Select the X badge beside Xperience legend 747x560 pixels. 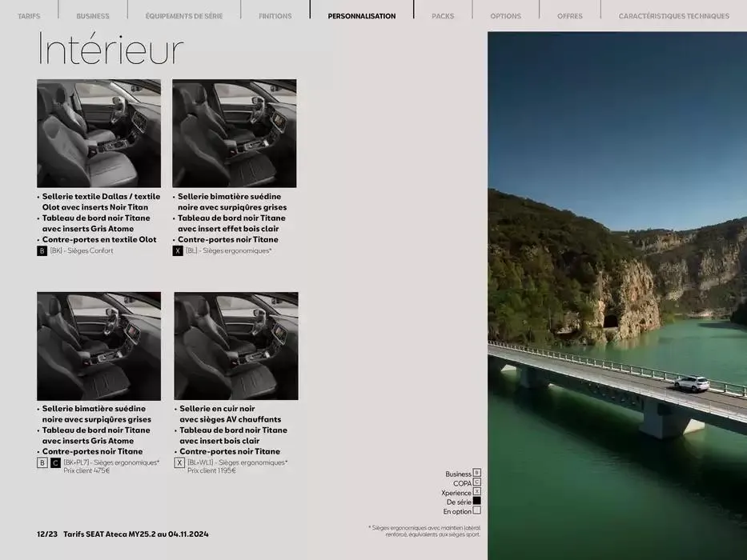point(477,492)
